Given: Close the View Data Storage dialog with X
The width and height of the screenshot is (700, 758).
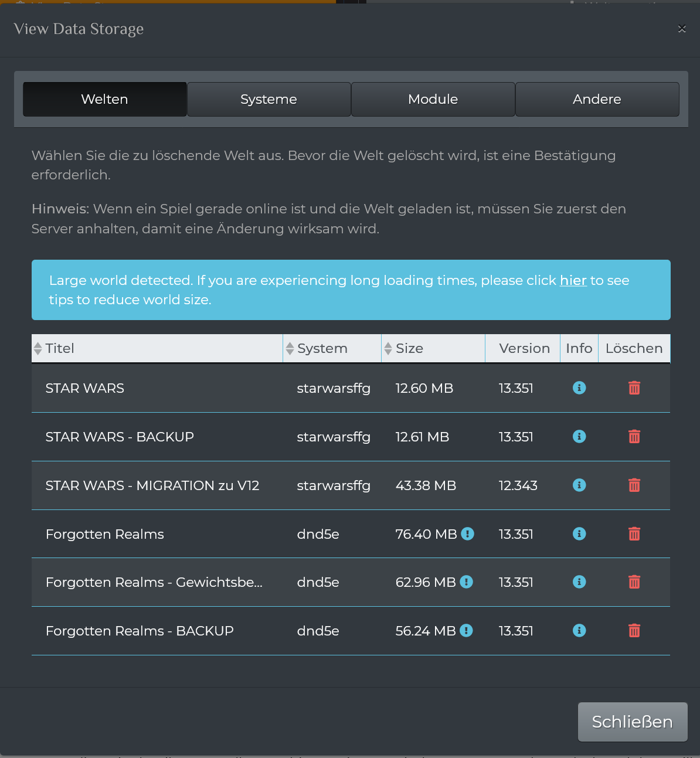Looking at the screenshot, I should tap(682, 29).
